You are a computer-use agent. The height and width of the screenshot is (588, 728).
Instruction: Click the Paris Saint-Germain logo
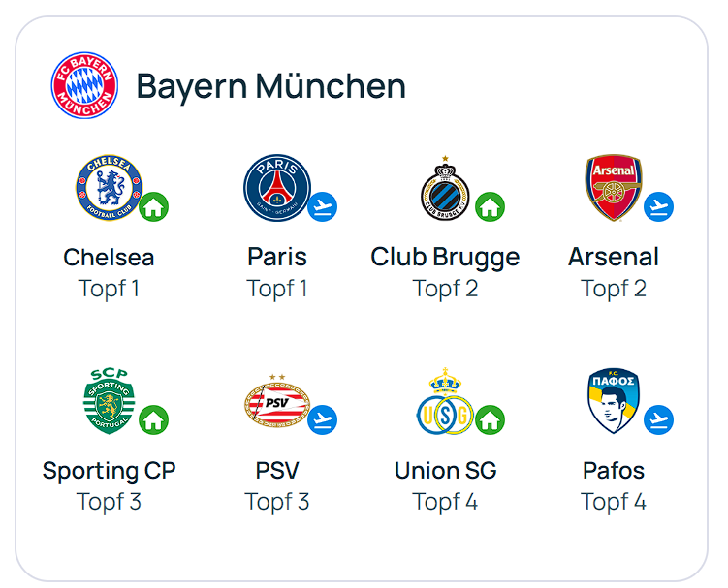[276, 188]
